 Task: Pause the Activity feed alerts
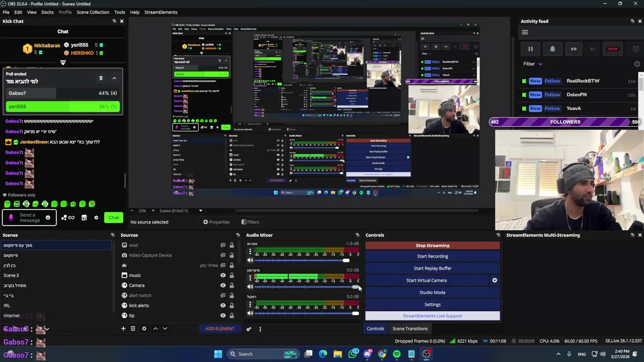pos(530,49)
